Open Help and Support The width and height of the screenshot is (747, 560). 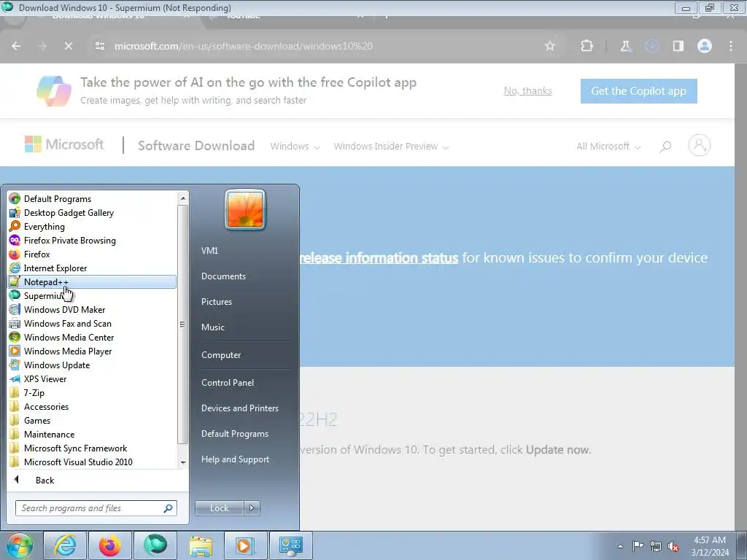coord(235,459)
